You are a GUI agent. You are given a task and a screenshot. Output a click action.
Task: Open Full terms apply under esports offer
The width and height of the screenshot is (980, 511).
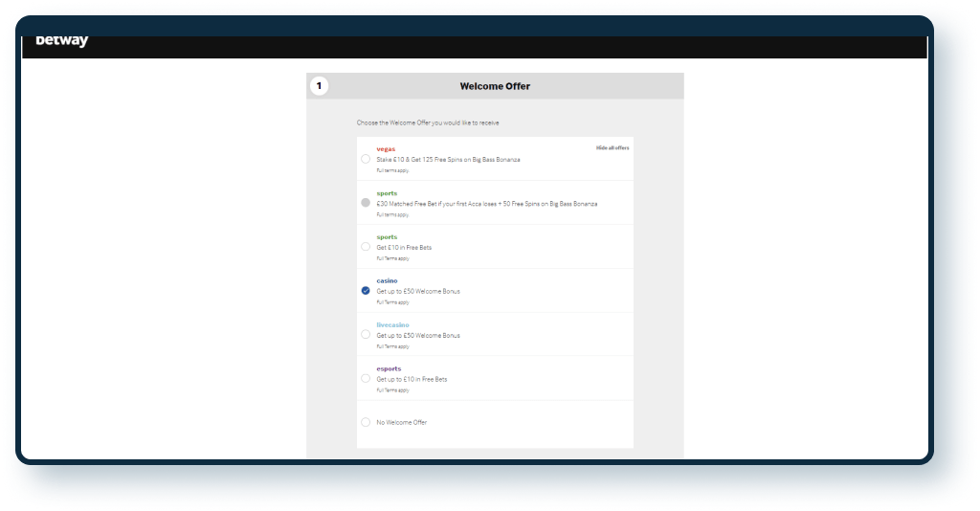coord(392,390)
